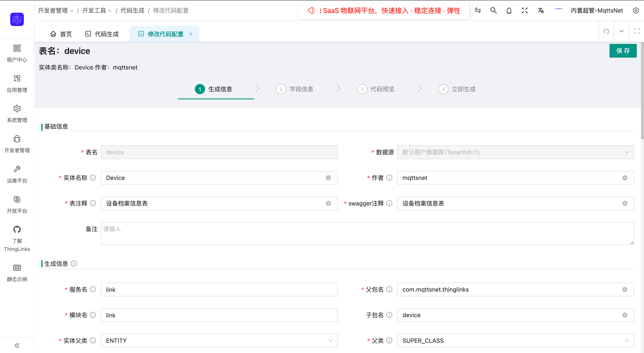
Task: Switch to the 首页 tab
Action: [61, 34]
